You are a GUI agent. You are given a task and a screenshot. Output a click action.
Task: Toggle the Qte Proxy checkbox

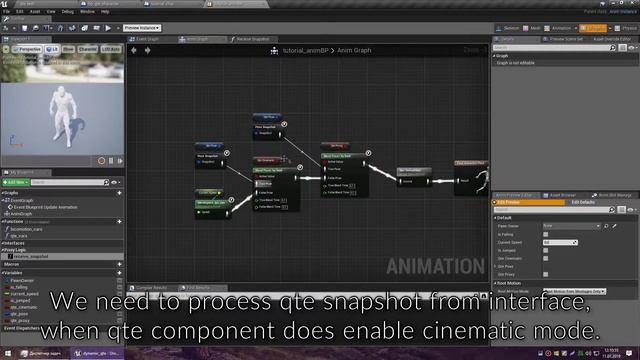(546, 274)
